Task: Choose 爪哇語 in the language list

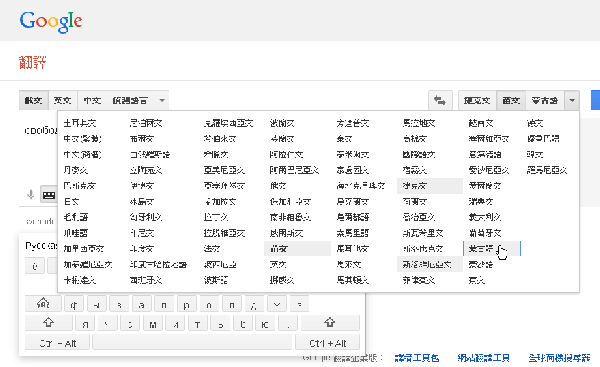Action: point(76,233)
